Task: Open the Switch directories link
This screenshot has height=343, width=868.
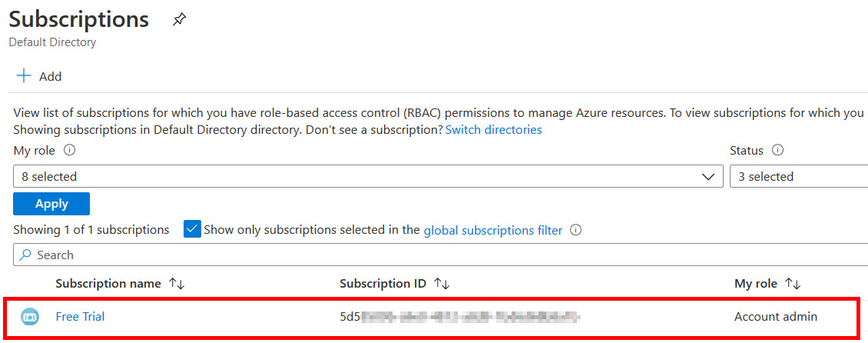Action: point(494,130)
